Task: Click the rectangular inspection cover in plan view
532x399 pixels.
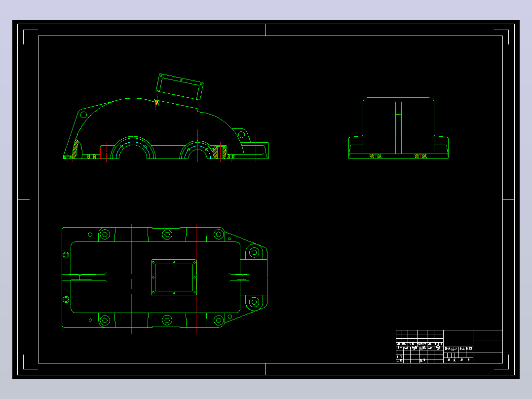Action: pyautogui.click(x=174, y=277)
